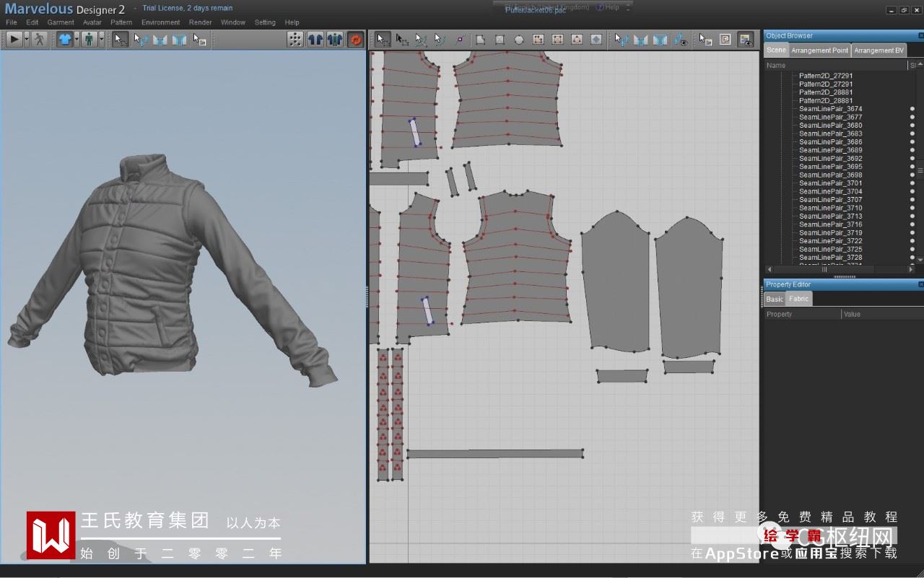Click the arrangement points dots icon

(x=295, y=40)
